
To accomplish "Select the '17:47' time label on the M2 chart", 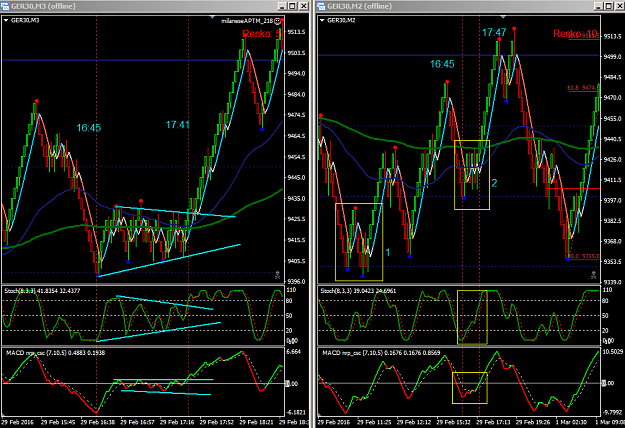I will [494, 32].
